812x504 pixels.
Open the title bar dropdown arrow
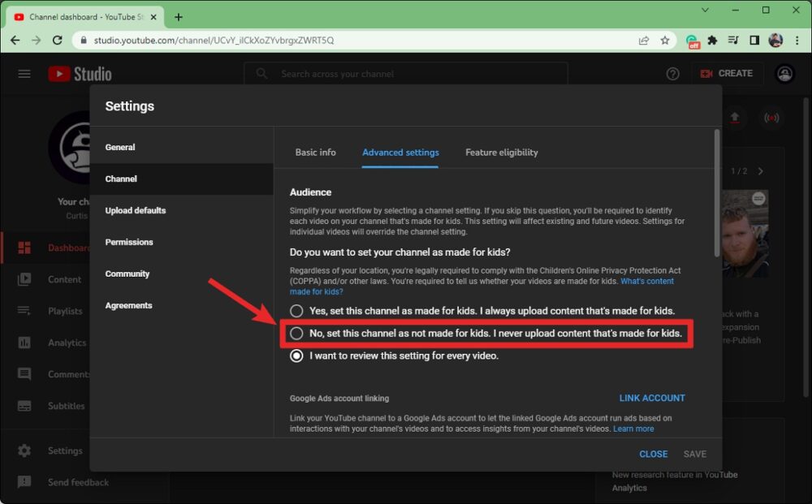click(x=705, y=11)
